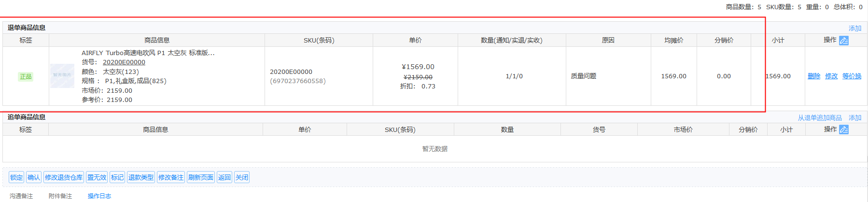Click edit icon in exchange items header
868x202 pixels.
pyautogui.click(x=843, y=130)
